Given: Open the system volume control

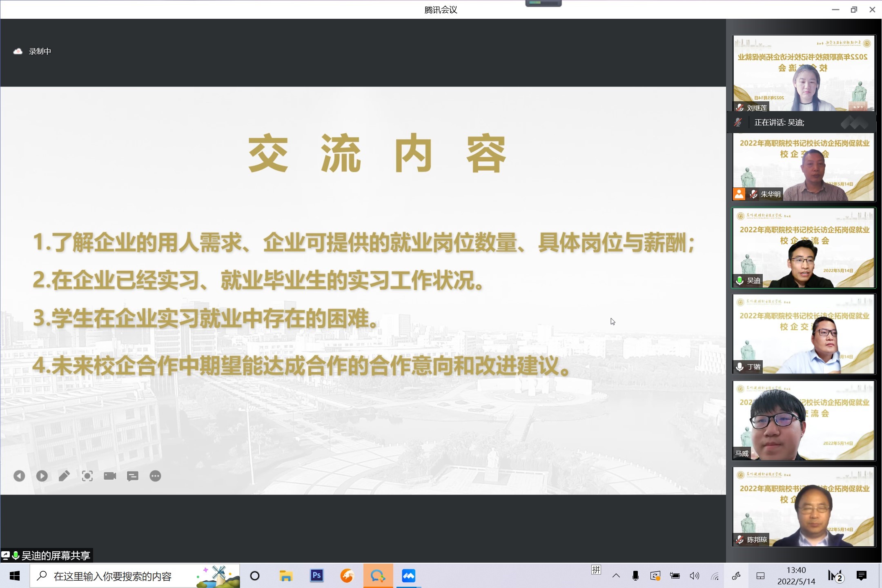Looking at the screenshot, I should click(694, 576).
